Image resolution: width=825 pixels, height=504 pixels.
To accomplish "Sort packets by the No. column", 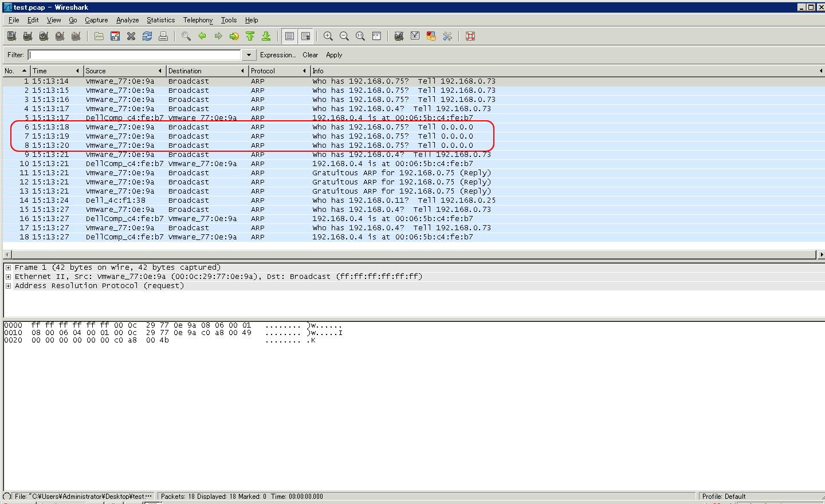I will tap(16, 71).
